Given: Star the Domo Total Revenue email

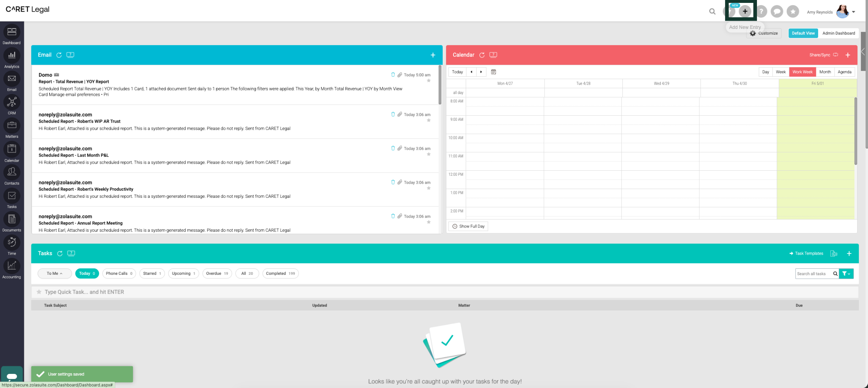Looking at the screenshot, I should (429, 81).
